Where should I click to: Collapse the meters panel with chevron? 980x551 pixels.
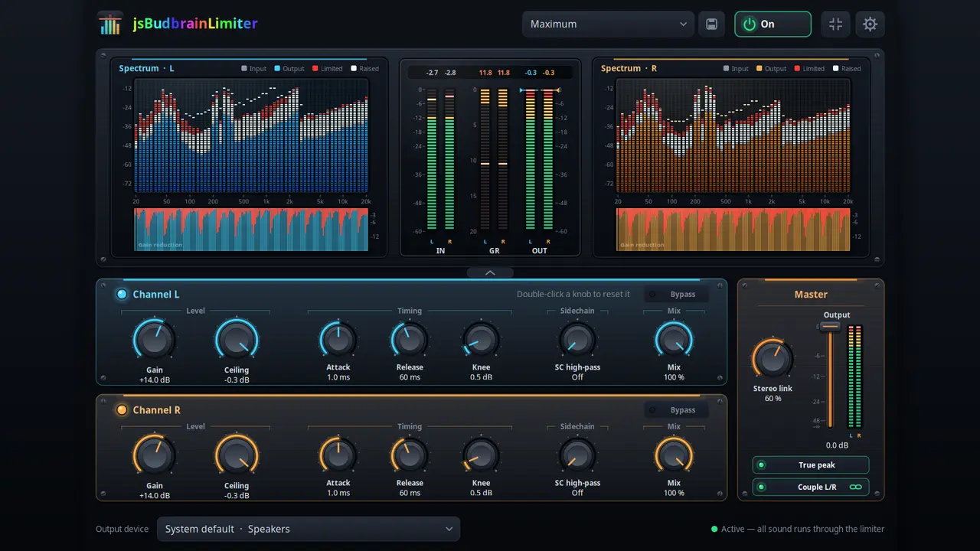[x=490, y=272]
